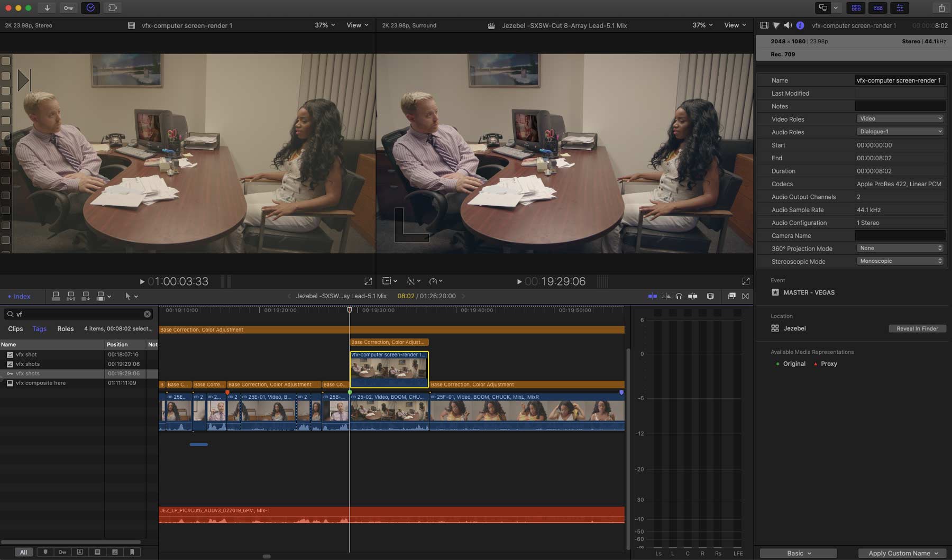
Task: Filter index by markers shield icon
Action: point(45,552)
